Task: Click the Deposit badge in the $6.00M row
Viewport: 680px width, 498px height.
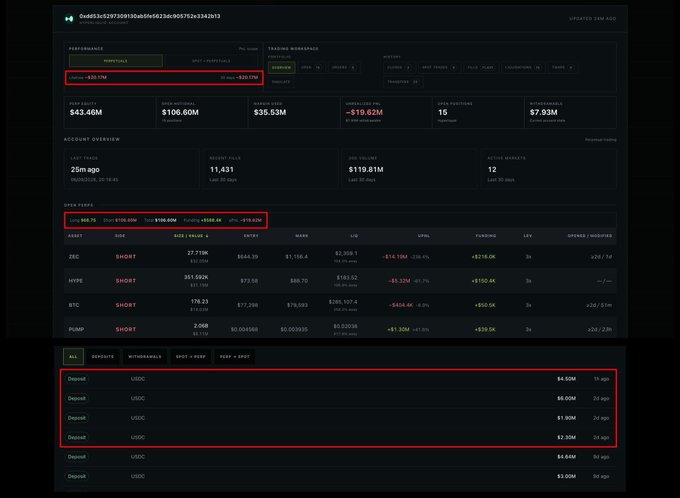Action: coord(77,398)
